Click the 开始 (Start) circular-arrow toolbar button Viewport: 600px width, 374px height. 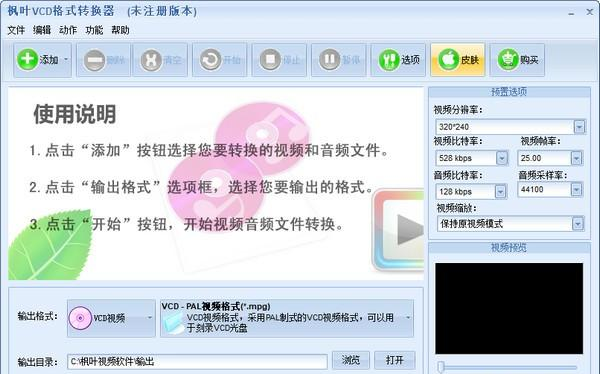point(220,60)
